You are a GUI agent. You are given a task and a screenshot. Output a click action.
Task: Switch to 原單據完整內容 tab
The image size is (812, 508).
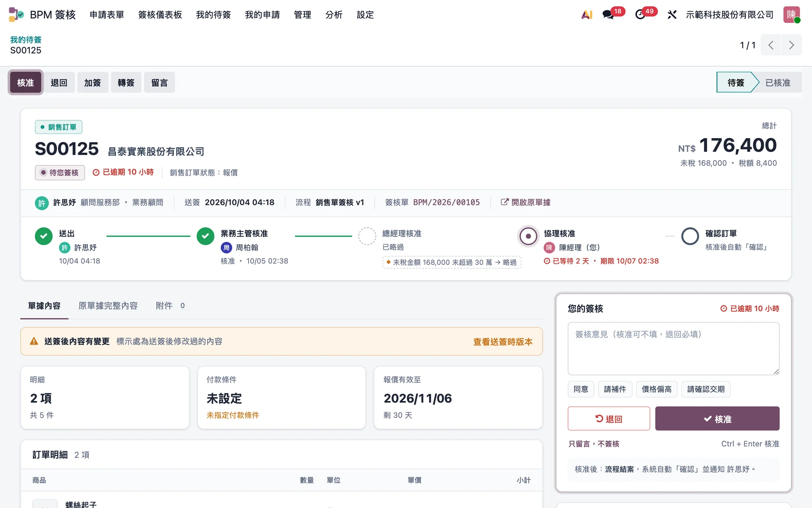[108, 306]
